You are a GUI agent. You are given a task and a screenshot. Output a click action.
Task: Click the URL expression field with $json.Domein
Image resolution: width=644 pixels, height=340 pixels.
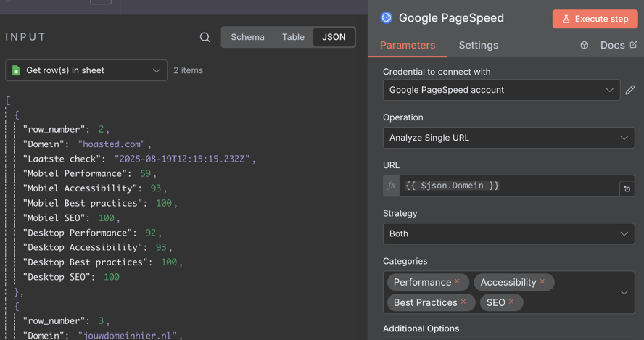pyautogui.click(x=509, y=186)
